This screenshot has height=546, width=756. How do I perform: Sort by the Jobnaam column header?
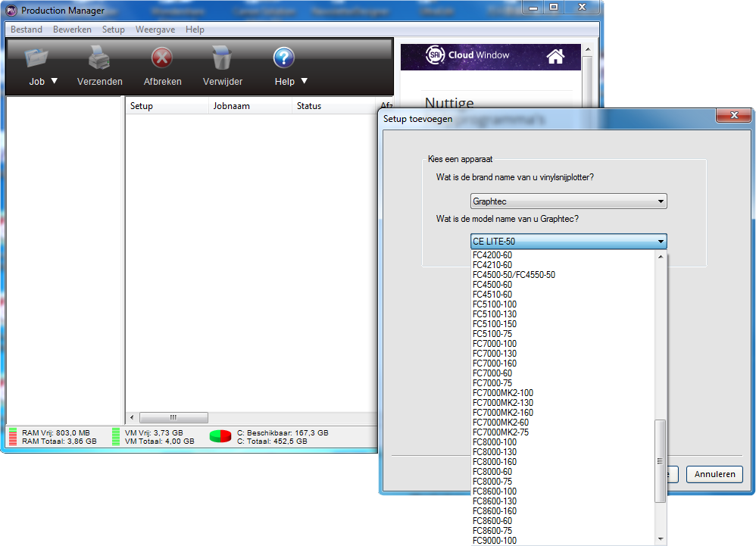pyautogui.click(x=251, y=106)
